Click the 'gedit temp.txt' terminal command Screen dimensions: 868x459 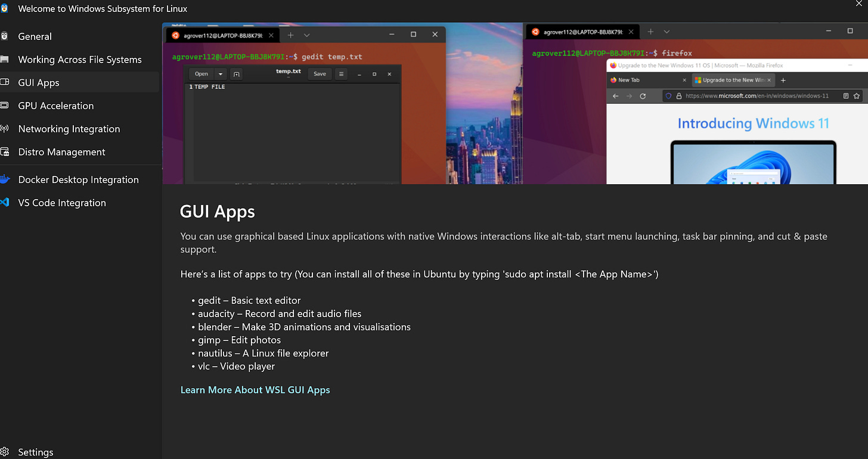[331, 57]
